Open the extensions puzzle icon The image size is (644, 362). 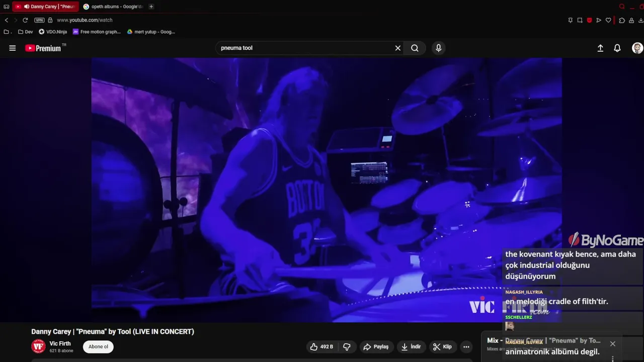622,20
